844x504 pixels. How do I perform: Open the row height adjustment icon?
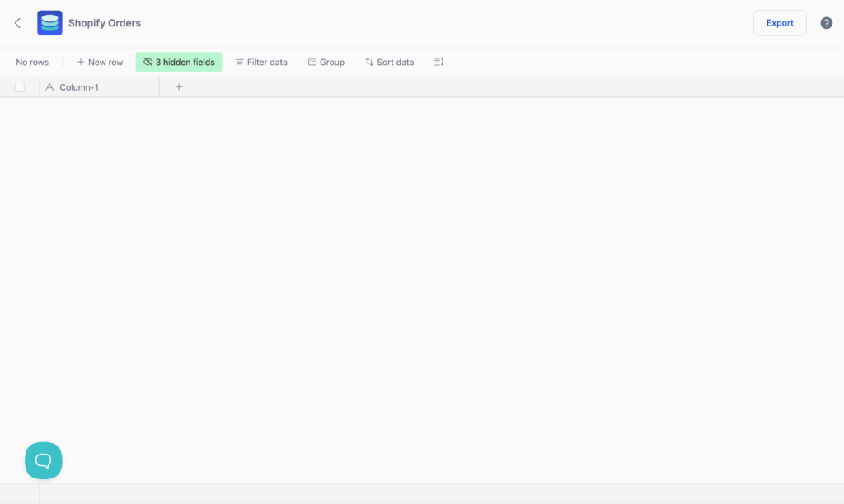[x=438, y=62]
